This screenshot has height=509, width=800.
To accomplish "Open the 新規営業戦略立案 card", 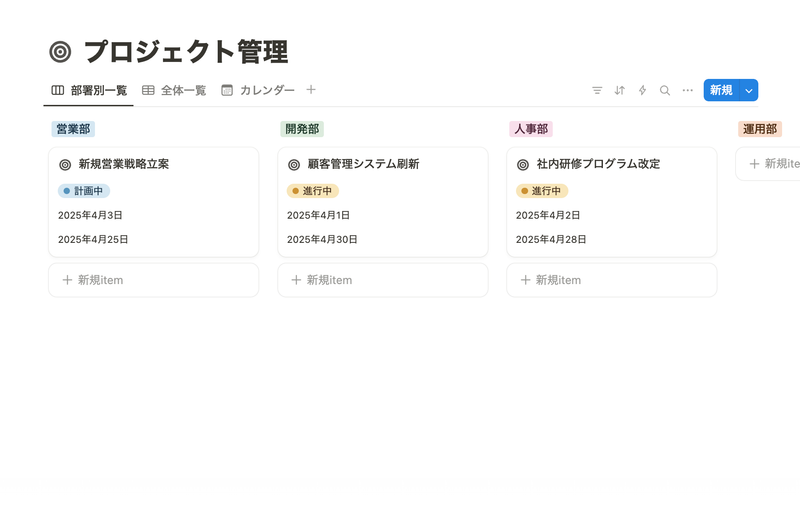I will 123,164.
